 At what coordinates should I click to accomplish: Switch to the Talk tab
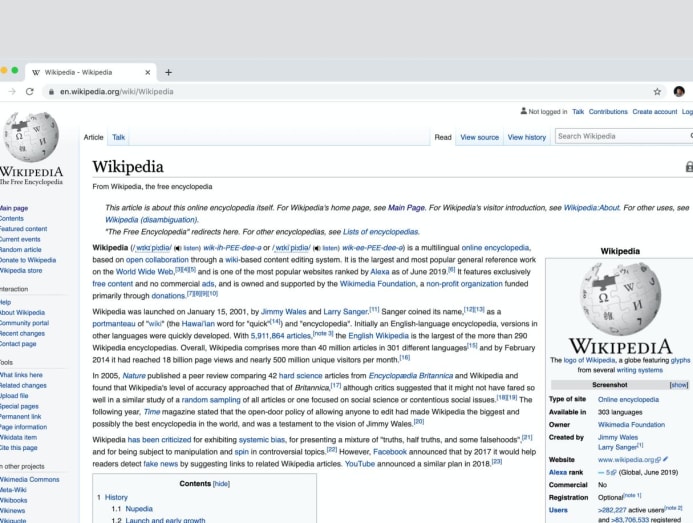118,137
